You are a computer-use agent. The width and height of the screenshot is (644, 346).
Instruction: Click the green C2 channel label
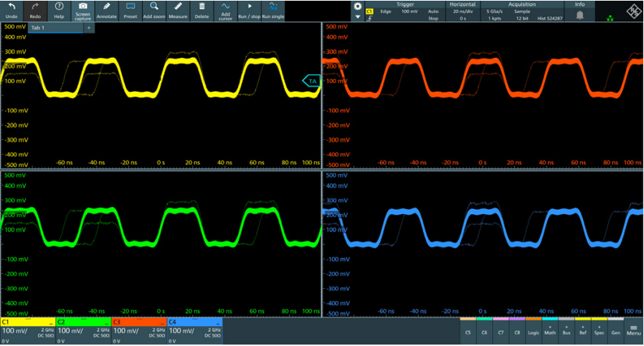click(61, 322)
